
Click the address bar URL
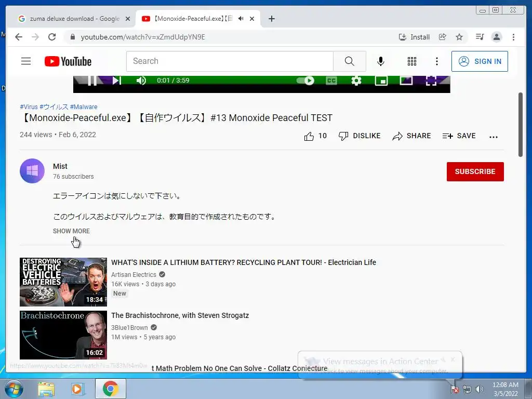click(143, 37)
